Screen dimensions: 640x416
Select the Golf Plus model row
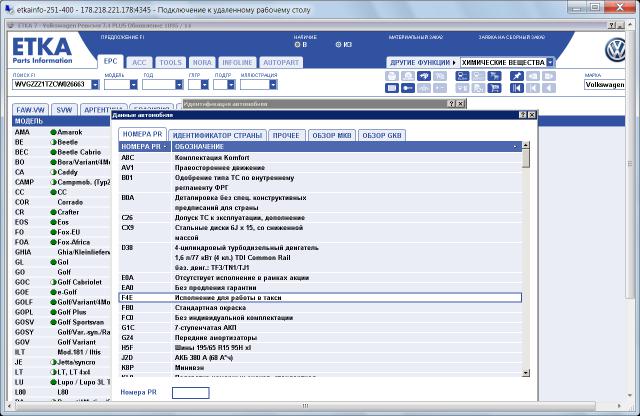click(62, 312)
